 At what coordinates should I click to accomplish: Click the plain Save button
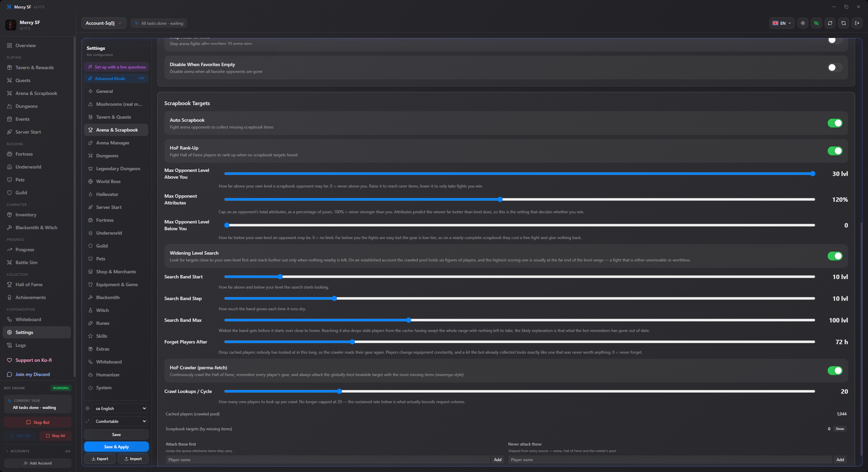(x=116, y=435)
